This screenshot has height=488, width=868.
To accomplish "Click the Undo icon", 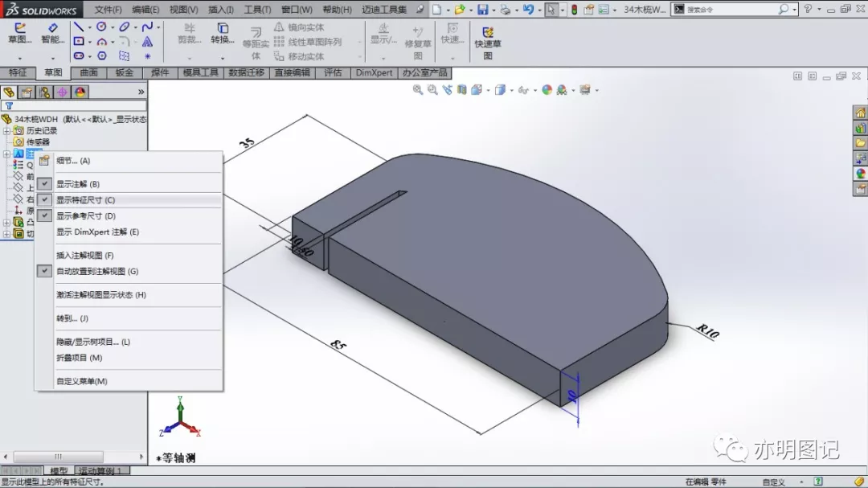I will point(528,10).
